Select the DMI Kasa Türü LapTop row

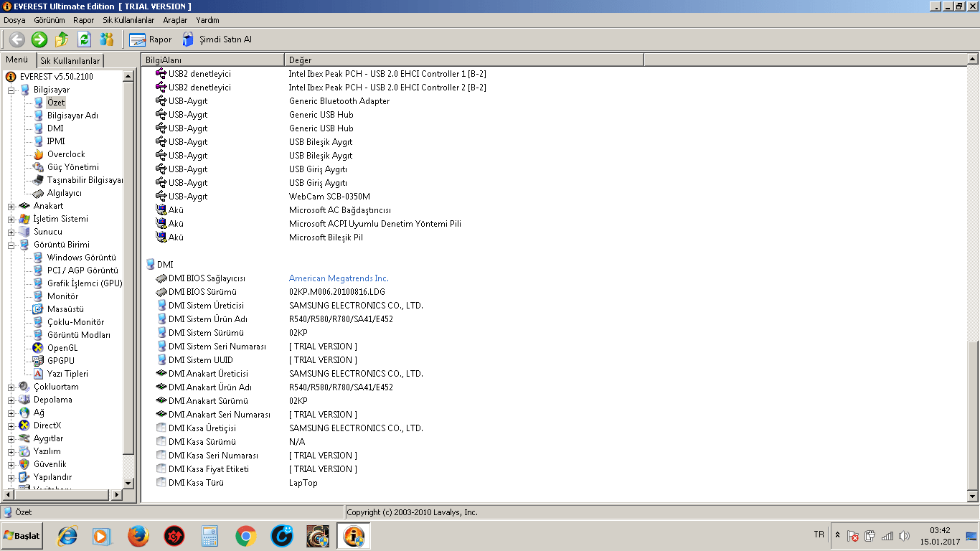click(553, 483)
